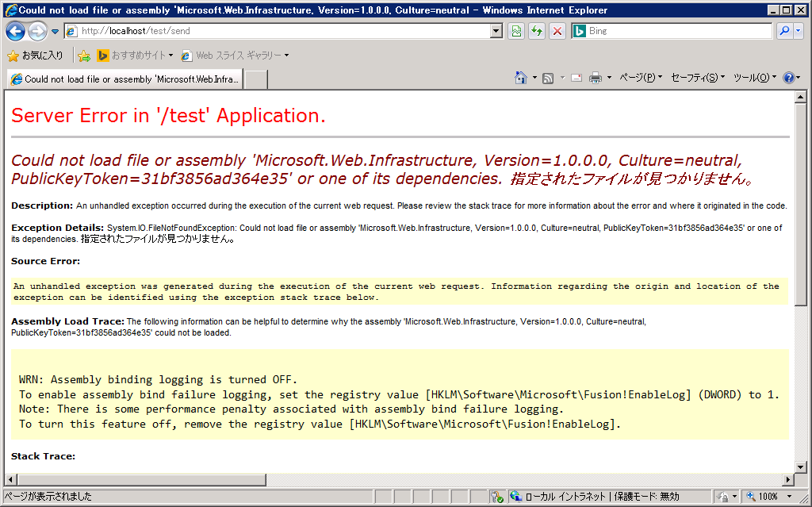Click the vertical scrollbar up arrow
The image size is (812, 507).
pos(800,97)
